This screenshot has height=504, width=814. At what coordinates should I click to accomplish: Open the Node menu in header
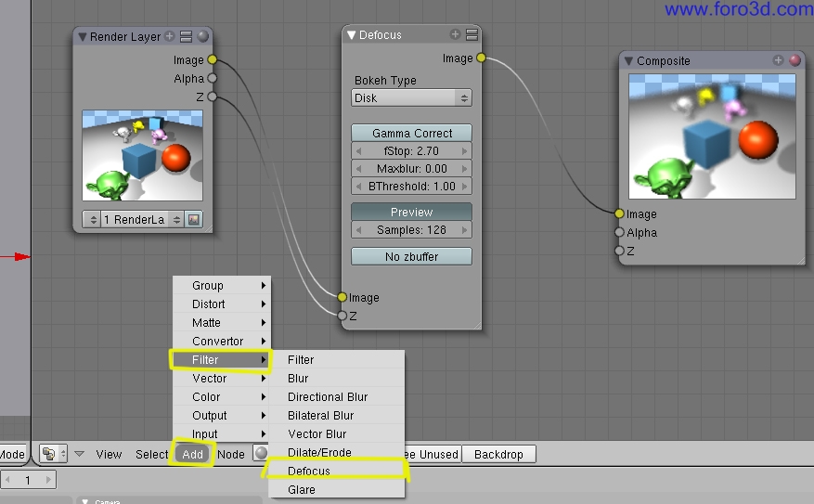click(230, 454)
